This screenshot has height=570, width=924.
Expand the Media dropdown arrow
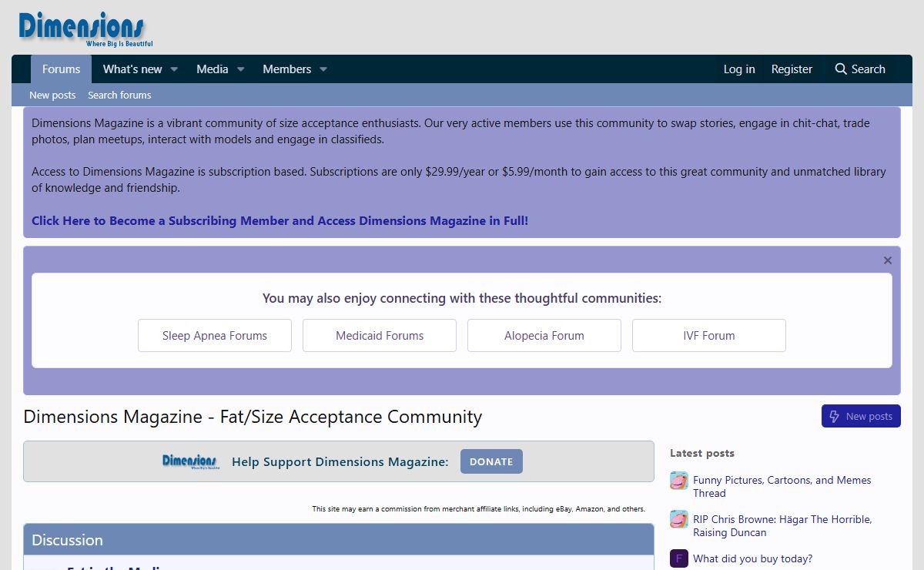(x=240, y=69)
